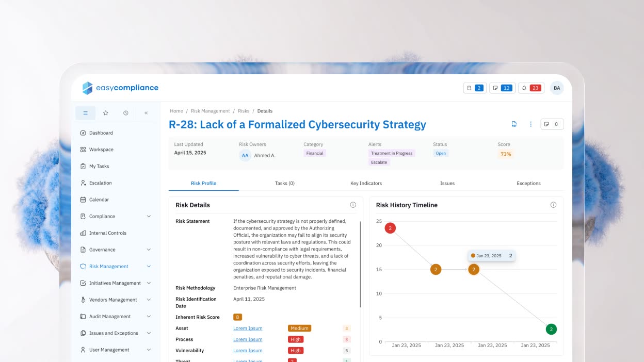Click the 73% score badge

(506, 154)
